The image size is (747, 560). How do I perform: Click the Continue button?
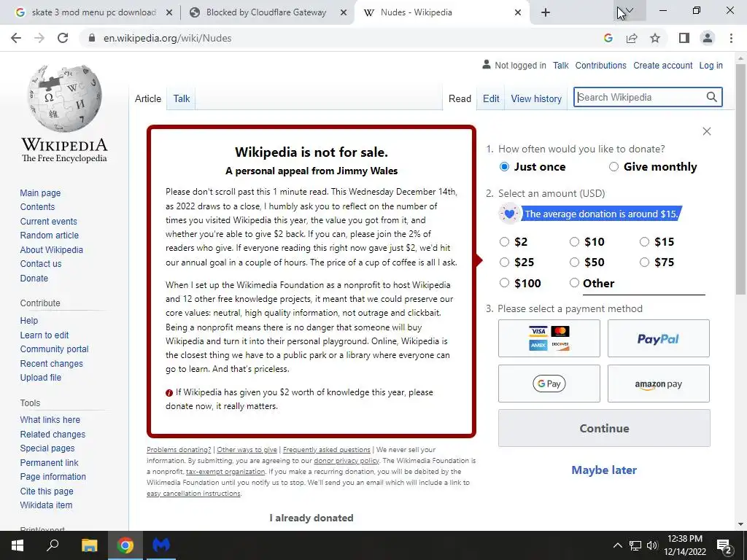click(x=604, y=428)
